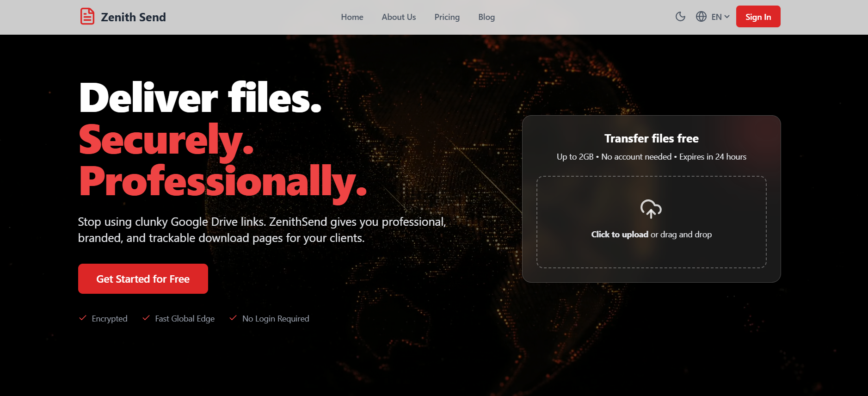
Task: Click the Zenith Send document logo icon
Action: (x=87, y=17)
